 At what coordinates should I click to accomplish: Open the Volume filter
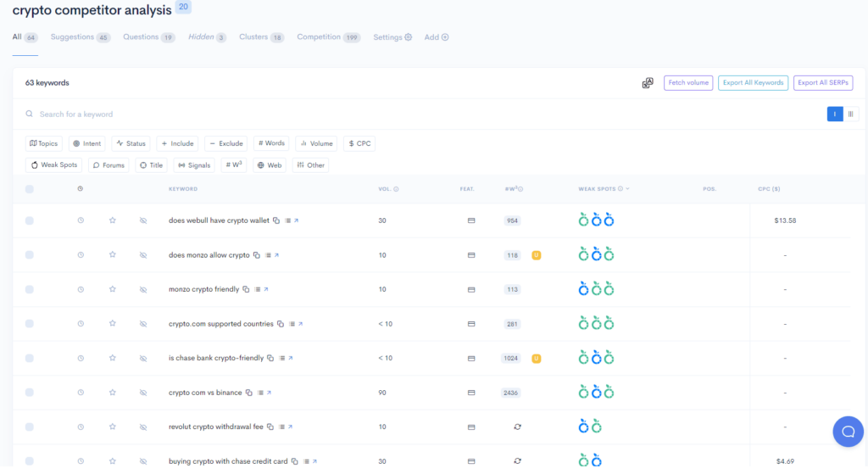(x=317, y=143)
